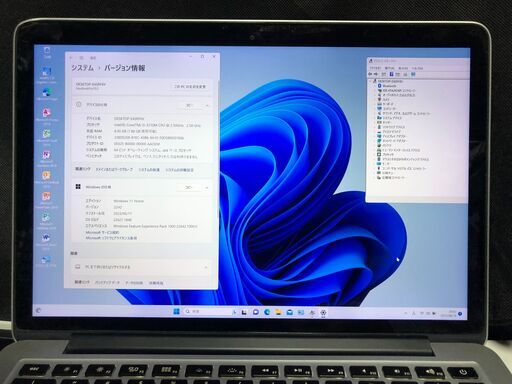This screenshot has width=512, height=384.
Task: Launch Microsoft Edge from the taskbar
Action: tap(267, 312)
